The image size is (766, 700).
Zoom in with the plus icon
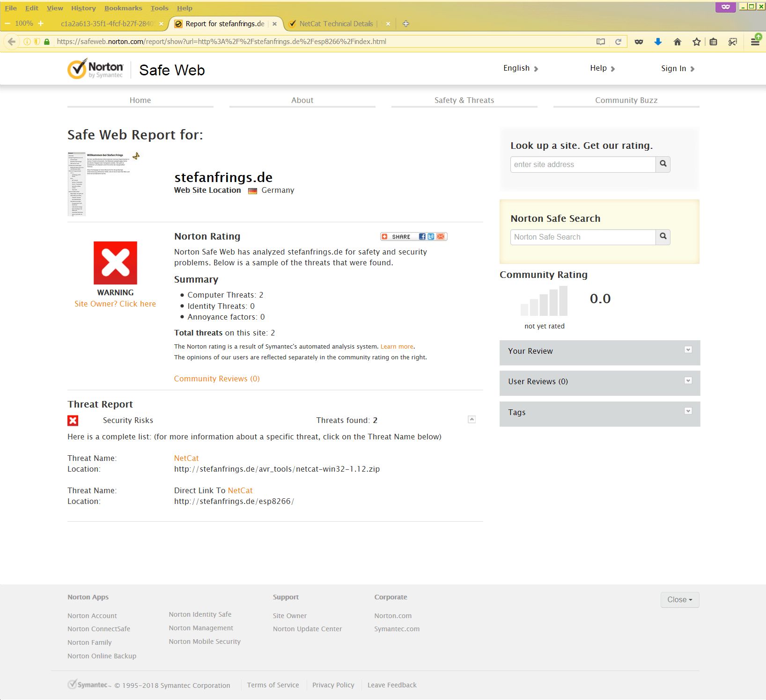point(41,23)
